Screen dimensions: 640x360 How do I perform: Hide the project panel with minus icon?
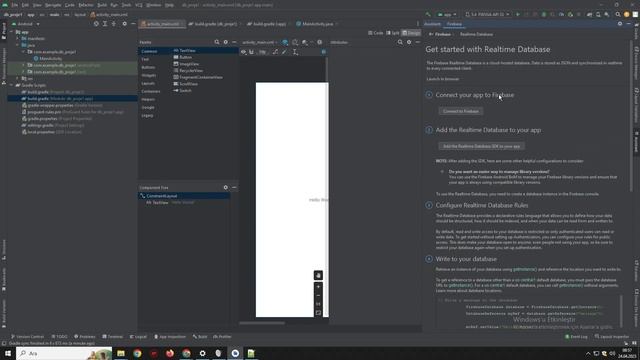click(x=133, y=24)
